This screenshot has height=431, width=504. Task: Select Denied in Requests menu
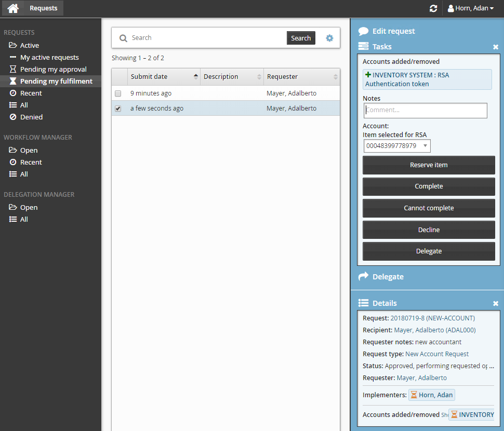point(31,117)
